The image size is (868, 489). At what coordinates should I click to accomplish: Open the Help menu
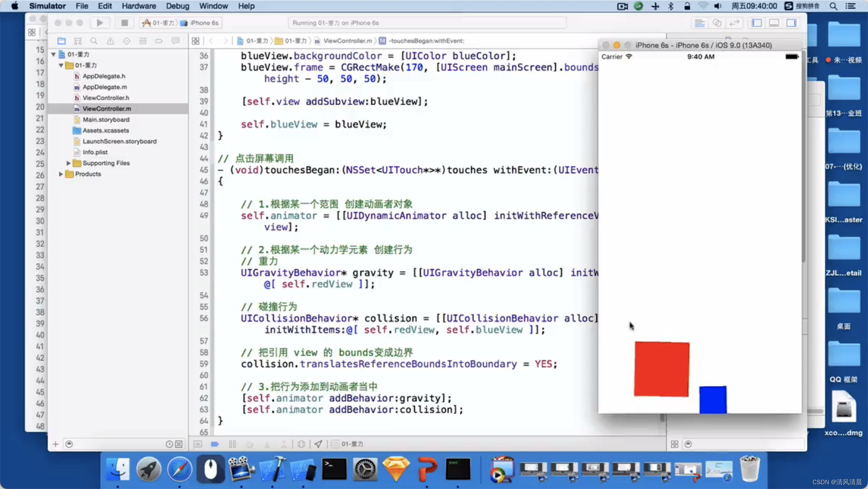(x=246, y=6)
